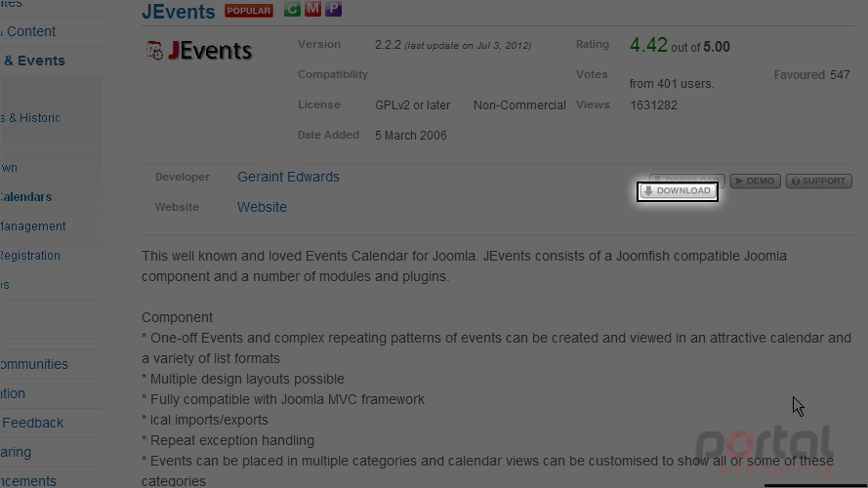
Task: Click '* Multiple design layouts possible' line
Action: [x=243, y=379]
